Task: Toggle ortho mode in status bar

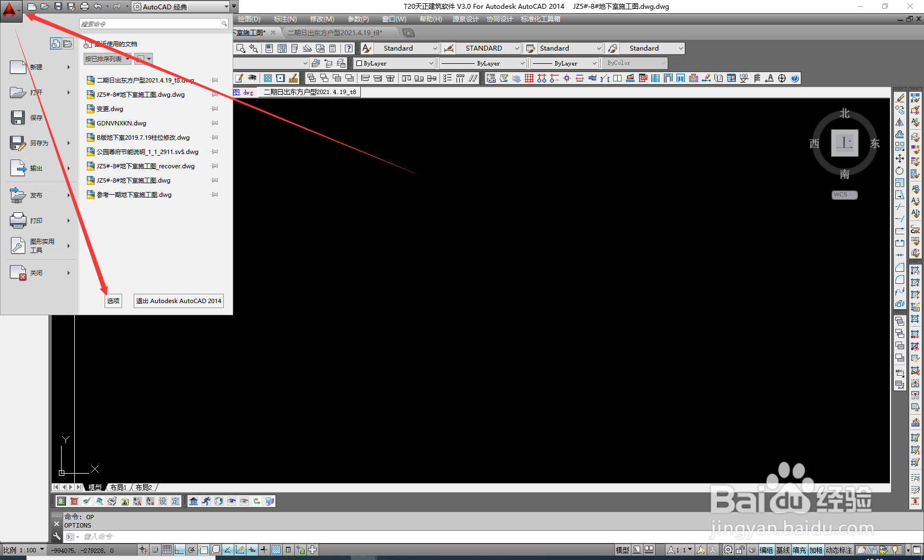Action: (x=179, y=550)
